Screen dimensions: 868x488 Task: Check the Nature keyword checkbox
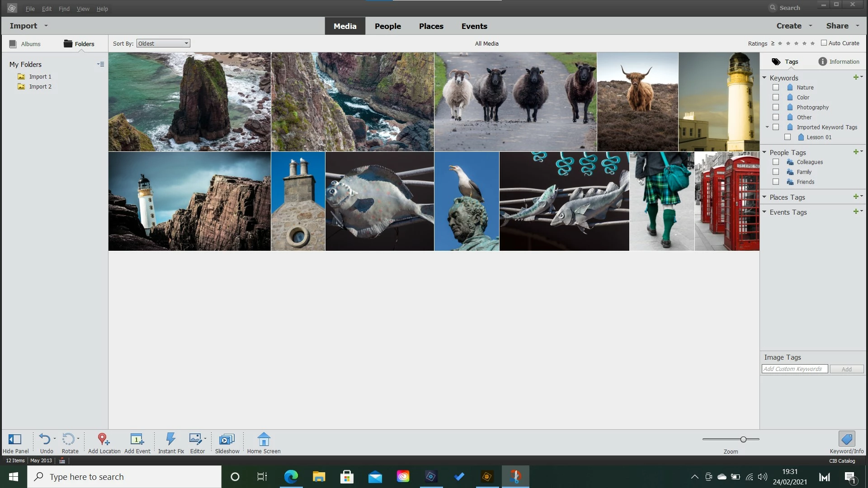pos(776,88)
